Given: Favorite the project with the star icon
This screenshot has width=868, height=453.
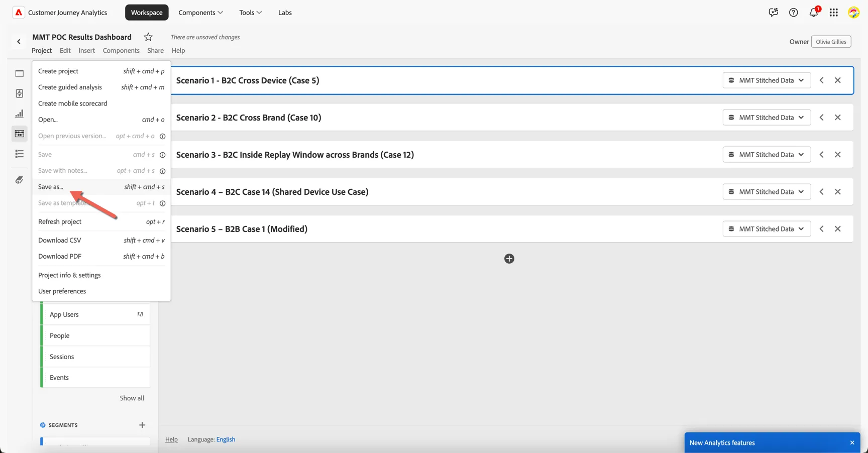Looking at the screenshot, I should pyautogui.click(x=148, y=37).
